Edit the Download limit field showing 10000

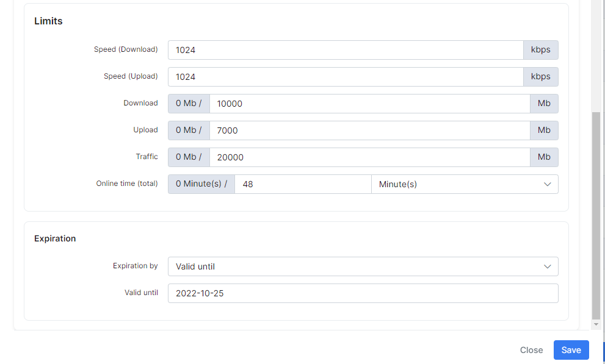369,104
